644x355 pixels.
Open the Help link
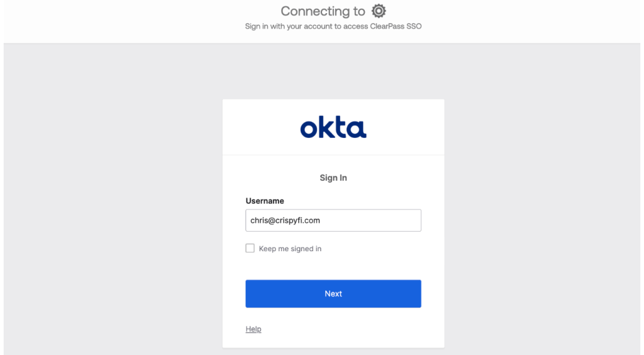coord(253,329)
